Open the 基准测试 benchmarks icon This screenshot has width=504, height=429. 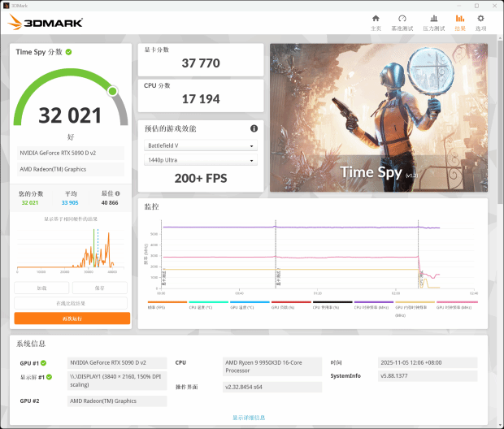402,22
